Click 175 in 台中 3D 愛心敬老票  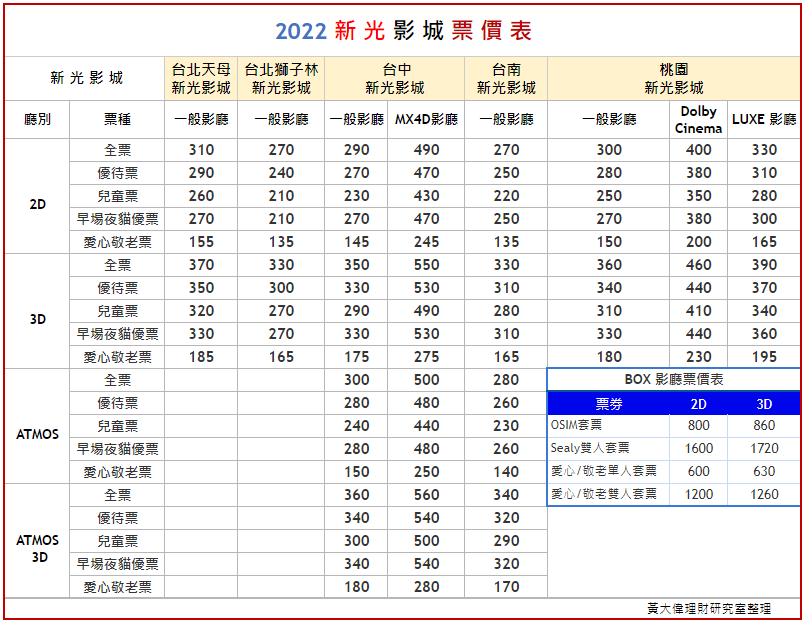tap(356, 357)
